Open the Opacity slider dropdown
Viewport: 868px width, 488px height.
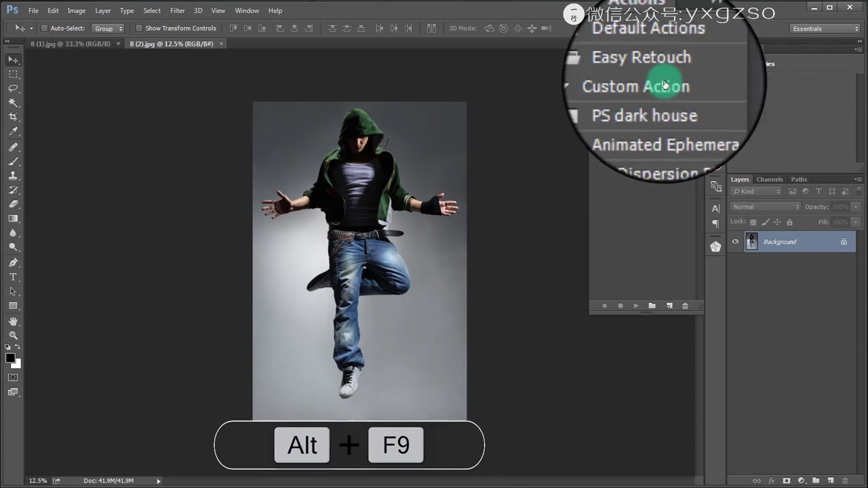tap(856, 207)
